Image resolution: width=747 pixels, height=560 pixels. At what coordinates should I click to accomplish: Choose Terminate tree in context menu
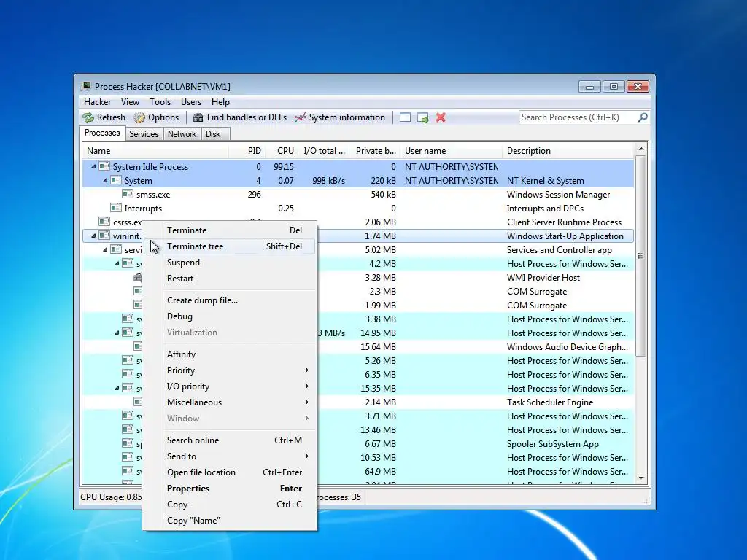point(230,246)
